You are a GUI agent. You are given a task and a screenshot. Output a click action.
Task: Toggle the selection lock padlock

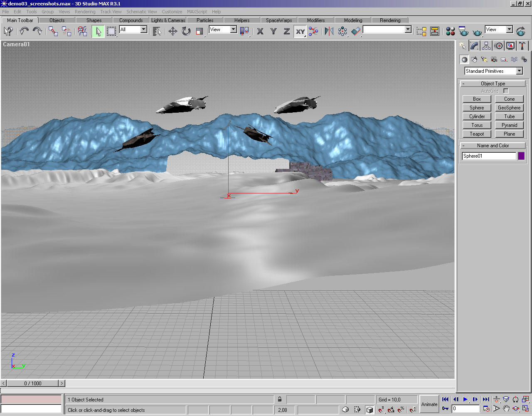click(280, 399)
